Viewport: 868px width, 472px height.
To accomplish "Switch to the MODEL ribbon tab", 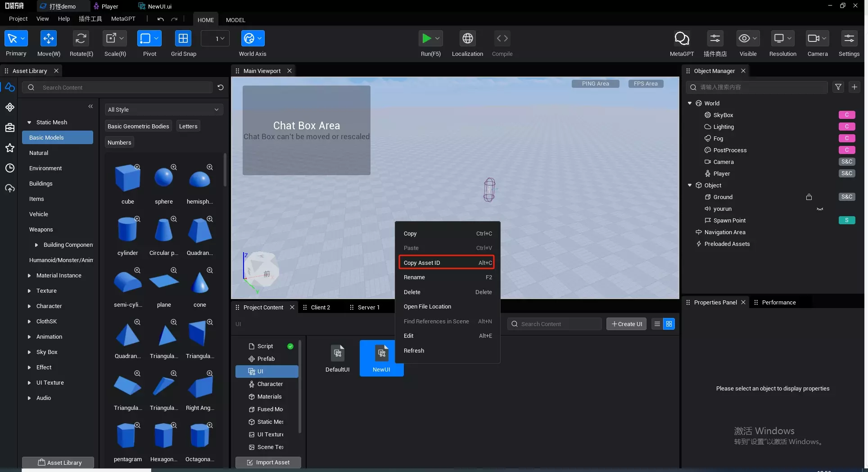I will pos(235,20).
